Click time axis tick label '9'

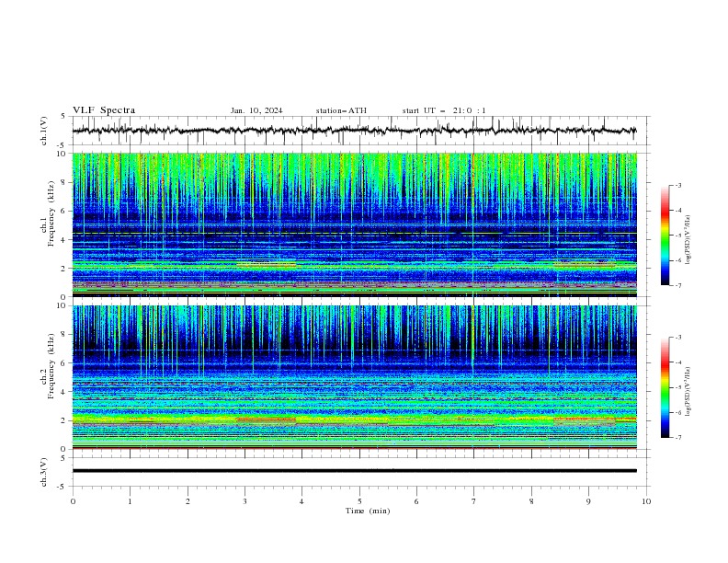[588, 501]
